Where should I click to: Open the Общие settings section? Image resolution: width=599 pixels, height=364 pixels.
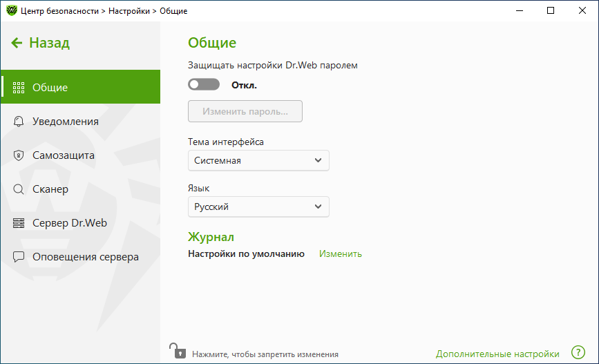click(x=81, y=87)
